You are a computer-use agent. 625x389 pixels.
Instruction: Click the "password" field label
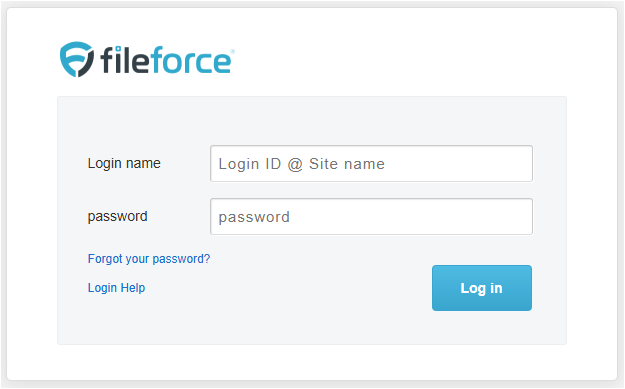[x=118, y=216]
